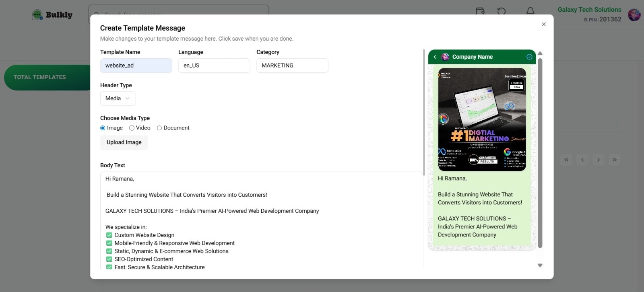Click the wallet icon in top bar
Image resolution: width=644 pixels, height=292 pixels.
click(x=480, y=11)
